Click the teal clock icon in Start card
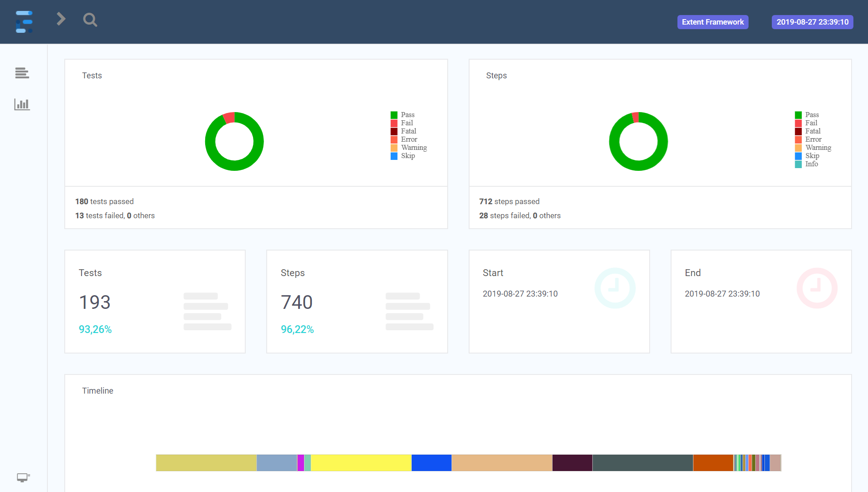The width and height of the screenshot is (868, 492). click(x=615, y=288)
